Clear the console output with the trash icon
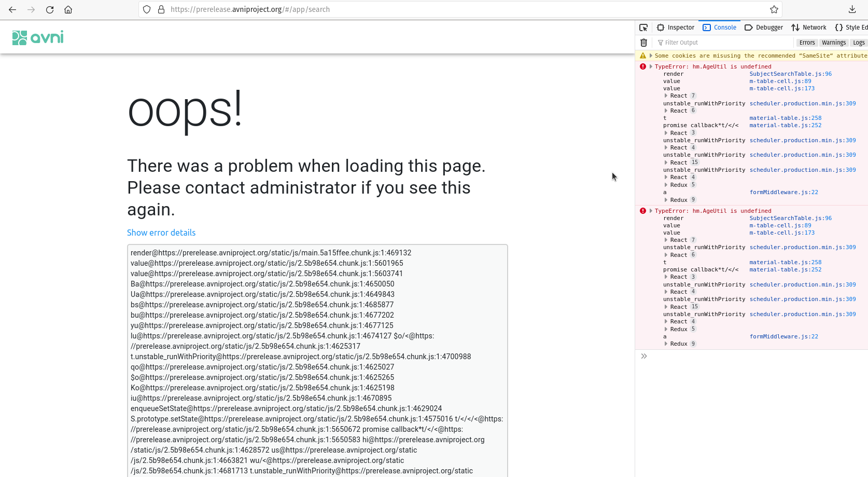868x477 pixels. click(x=643, y=42)
